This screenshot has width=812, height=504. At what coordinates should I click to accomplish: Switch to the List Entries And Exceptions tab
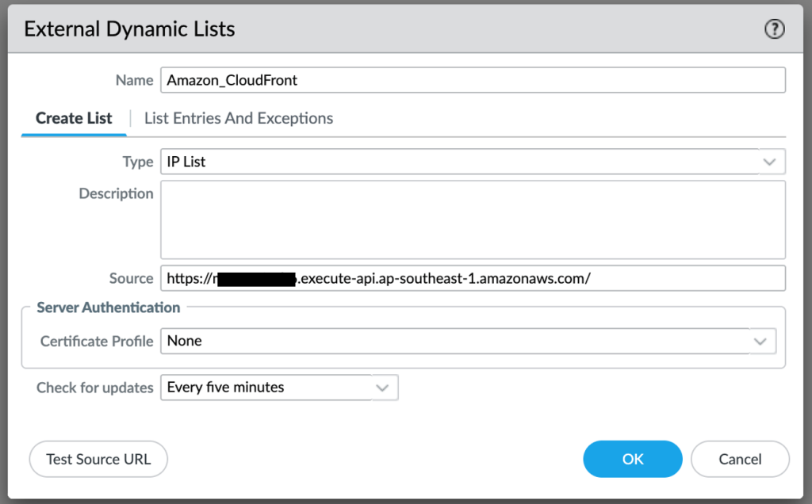pyautogui.click(x=238, y=117)
